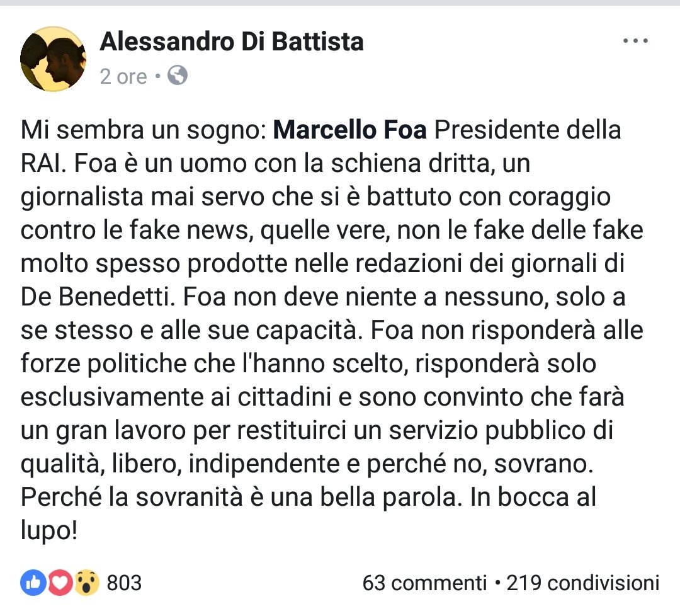Click the words 'forze politiche' in post
This screenshot has width=680, height=616.
(103, 365)
